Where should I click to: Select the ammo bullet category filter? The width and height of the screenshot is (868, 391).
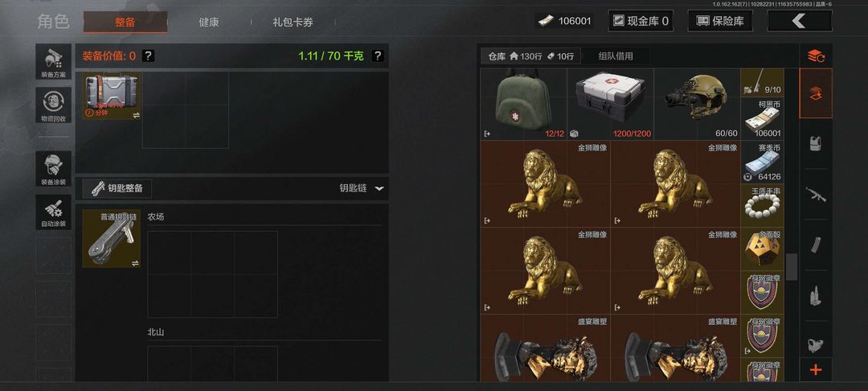pos(816,295)
